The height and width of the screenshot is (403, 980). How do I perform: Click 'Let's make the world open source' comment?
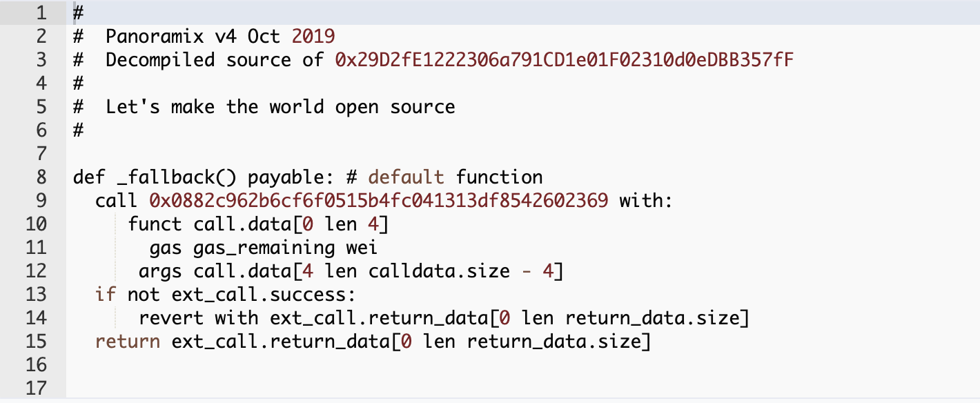point(280,106)
